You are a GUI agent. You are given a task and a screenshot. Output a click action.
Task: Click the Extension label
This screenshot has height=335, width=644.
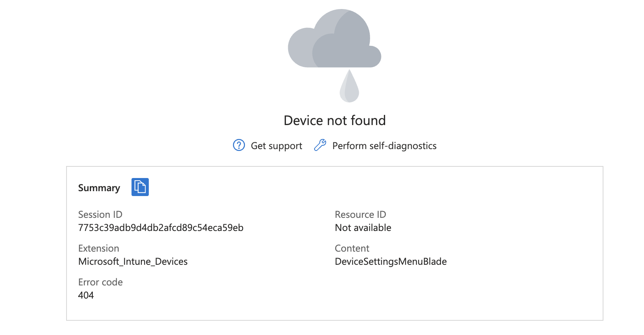click(99, 248)
